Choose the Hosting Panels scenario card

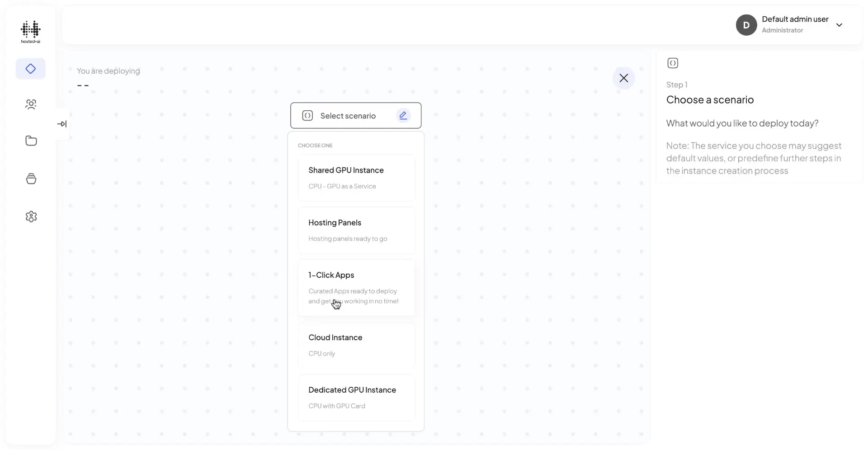point(356,230)
